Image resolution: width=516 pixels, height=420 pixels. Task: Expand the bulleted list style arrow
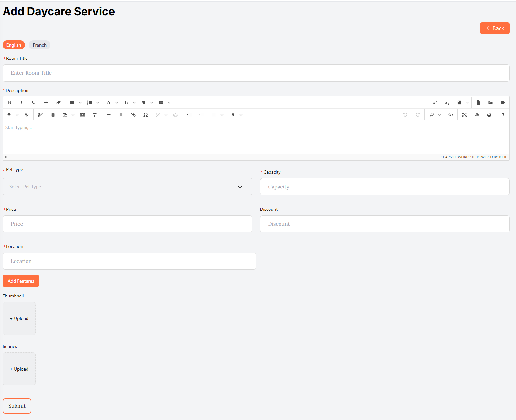pyautogui.click(x=80, y=102)
